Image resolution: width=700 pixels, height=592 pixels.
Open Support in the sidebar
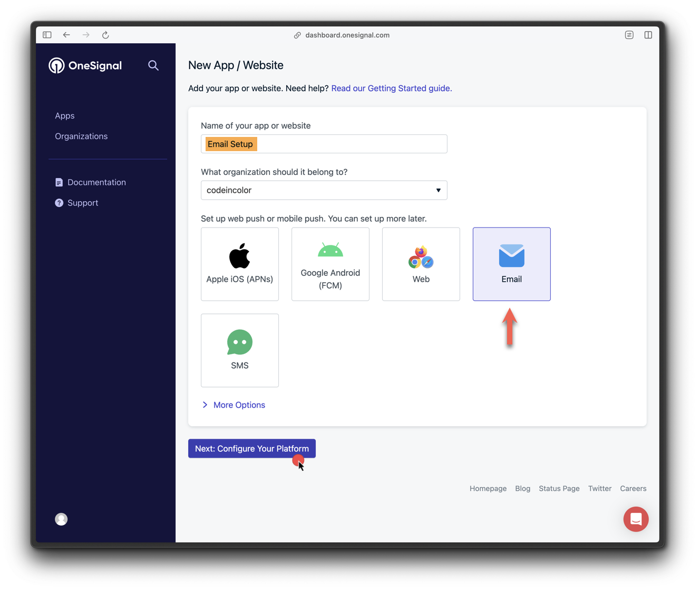pyautogui.click(x=83, y=203)
